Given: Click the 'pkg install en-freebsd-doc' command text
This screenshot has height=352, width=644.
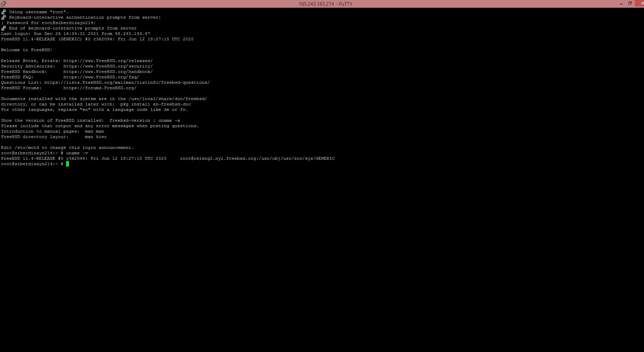Looking at the screenshot, I should click(155, 104).
